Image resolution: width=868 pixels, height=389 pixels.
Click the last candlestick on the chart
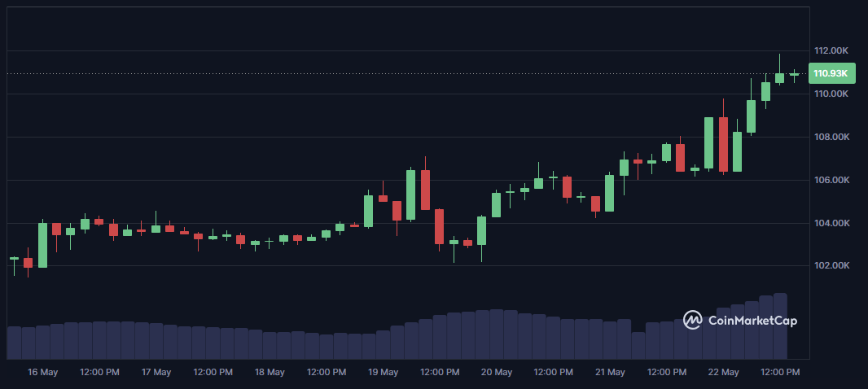coord(794,75)
